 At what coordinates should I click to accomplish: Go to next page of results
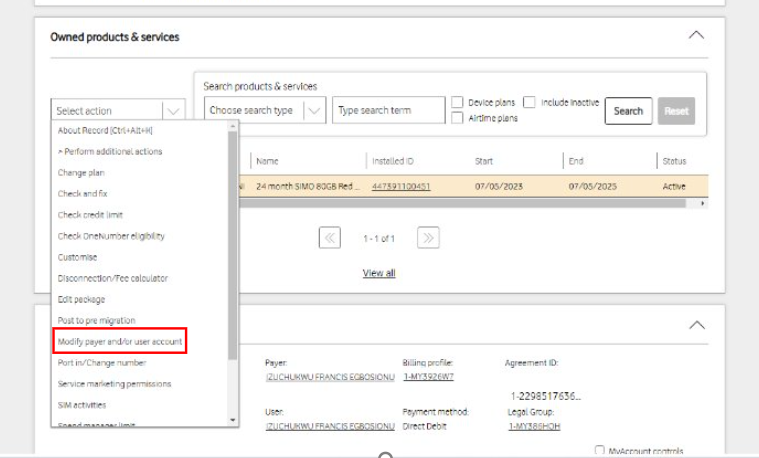[x=428, y=238]
